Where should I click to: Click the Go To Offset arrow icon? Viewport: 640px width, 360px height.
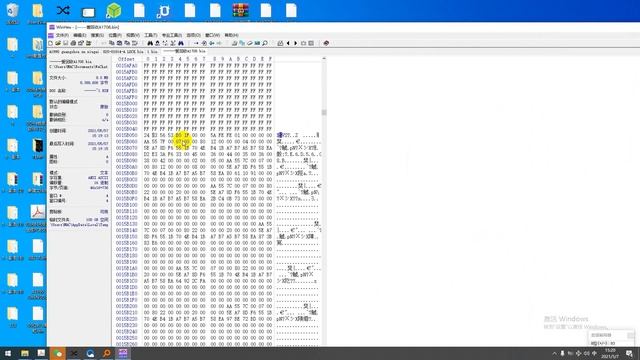coord(196,43)
